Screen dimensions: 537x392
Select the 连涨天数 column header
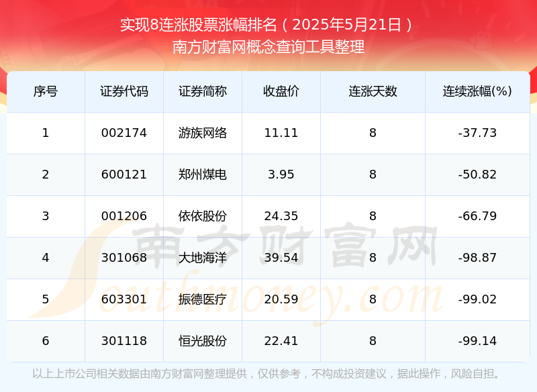coord(373,91)
